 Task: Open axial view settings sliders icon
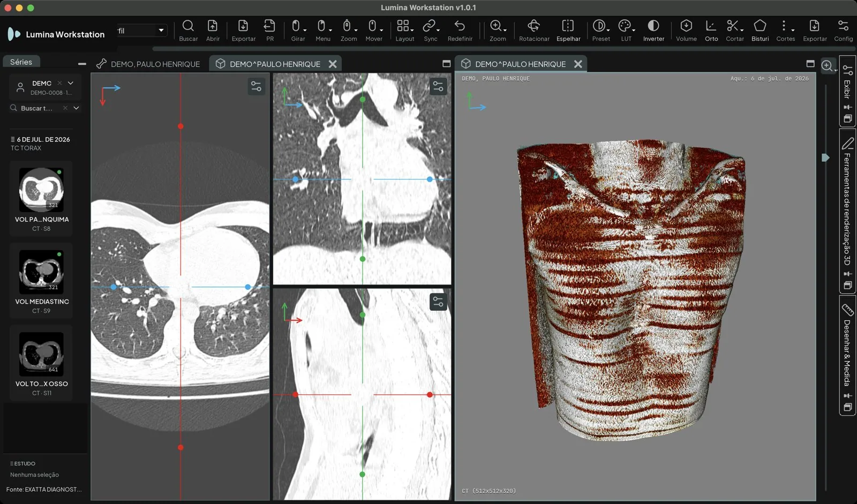tap(256, 86)
